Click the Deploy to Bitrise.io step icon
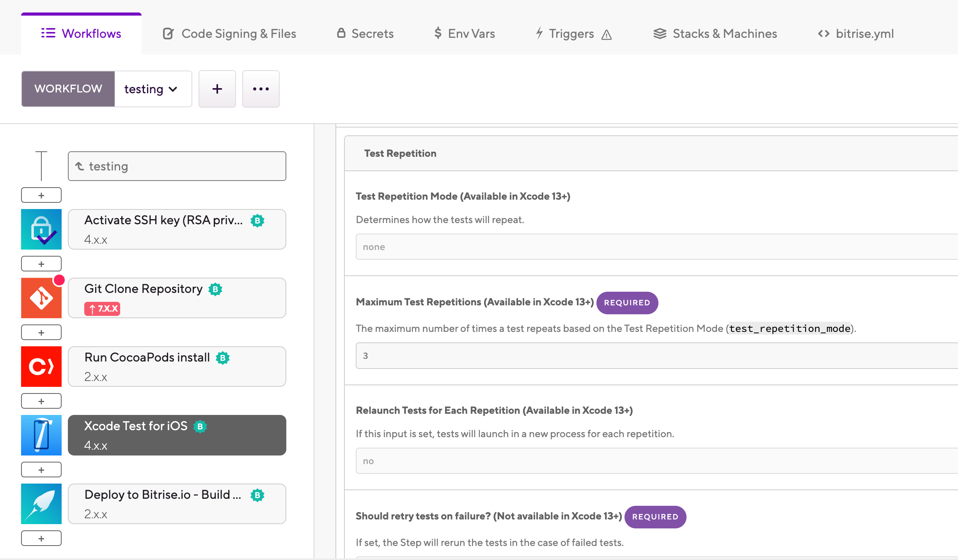Viewport: 958px width, 560px height. tap(41, 504)
